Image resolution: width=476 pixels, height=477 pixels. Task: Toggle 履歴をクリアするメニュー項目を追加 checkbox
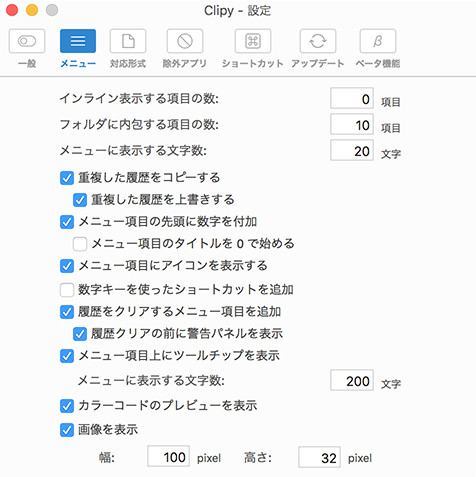[x=67, y=312]
